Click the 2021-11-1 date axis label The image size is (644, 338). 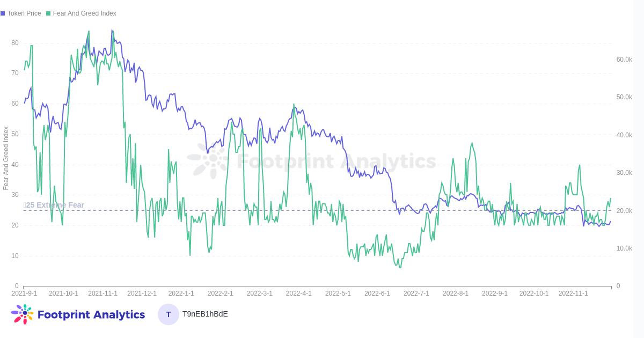[x=103, y=293]
